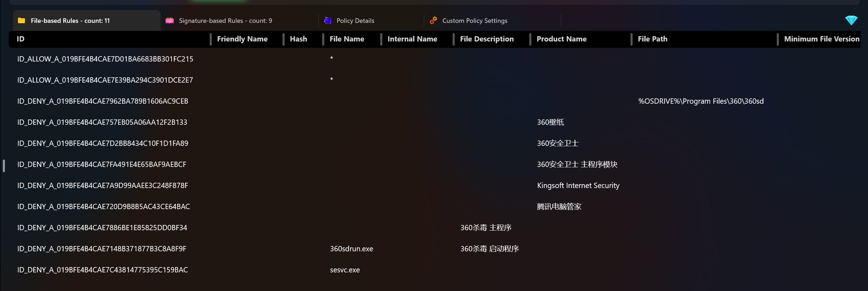The width and height of the screenshot is (868, 291).
Task: Click the folder icon on File-based Rules tab
Action: [21, 21]
